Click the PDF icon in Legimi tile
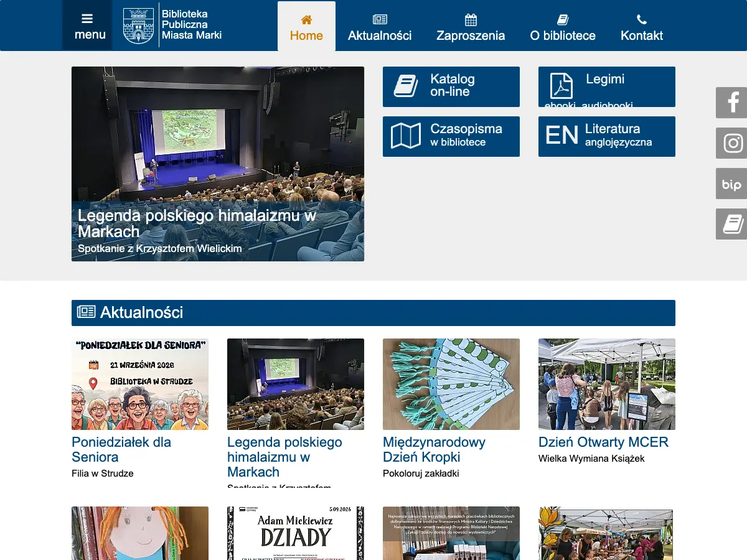Image resolution: width=747 pixels, height=560 pixels. (561, 86)
